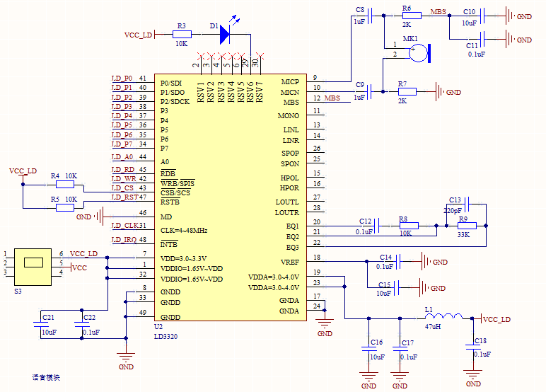Click the L1 inductor coil symbol
Viewport: 546px width, 392px height.
(x=443, y=316)
